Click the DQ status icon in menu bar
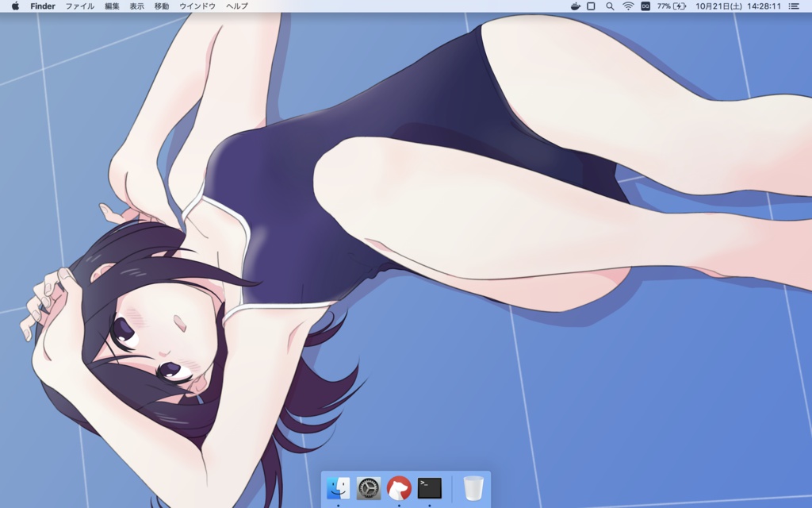 (x=645, y=6)
